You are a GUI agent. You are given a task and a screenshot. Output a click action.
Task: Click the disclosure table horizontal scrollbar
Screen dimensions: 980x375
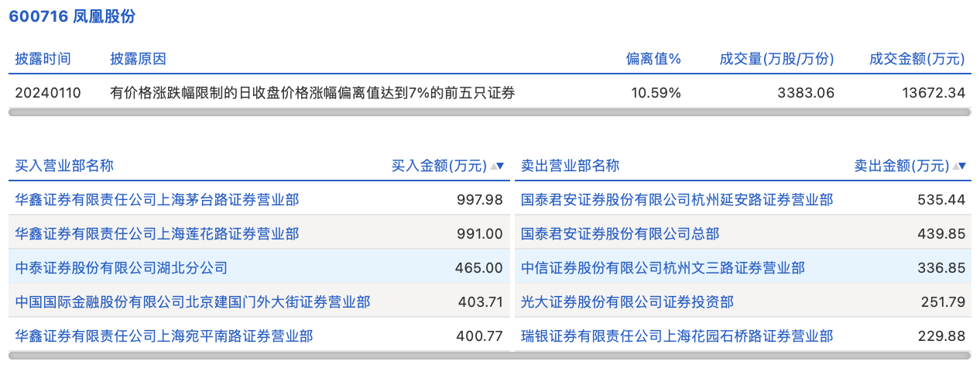pyautogui.click(x=489, y=112)
